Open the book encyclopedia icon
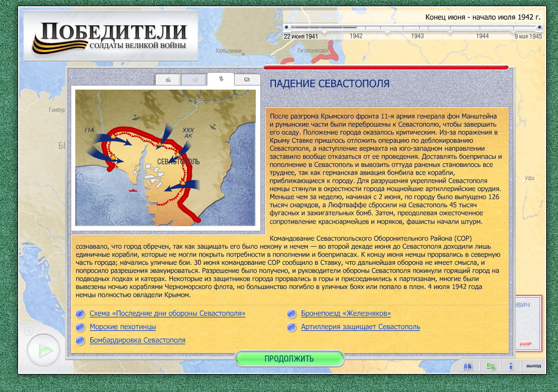Image resolution: width=558 pixels, height=392 pixels. pos(468,366)
